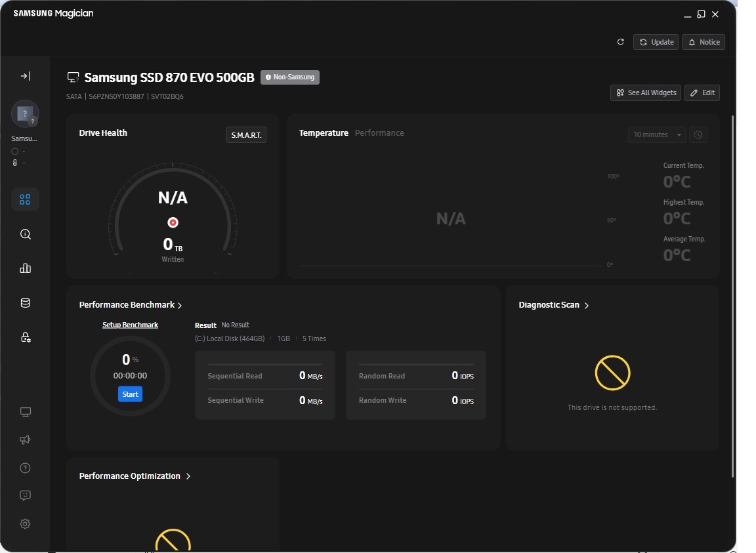Viewport: 756px width, 553px height.
Task: Click the (C:) Local Disk (464GB) text
Action: (230, 338)
